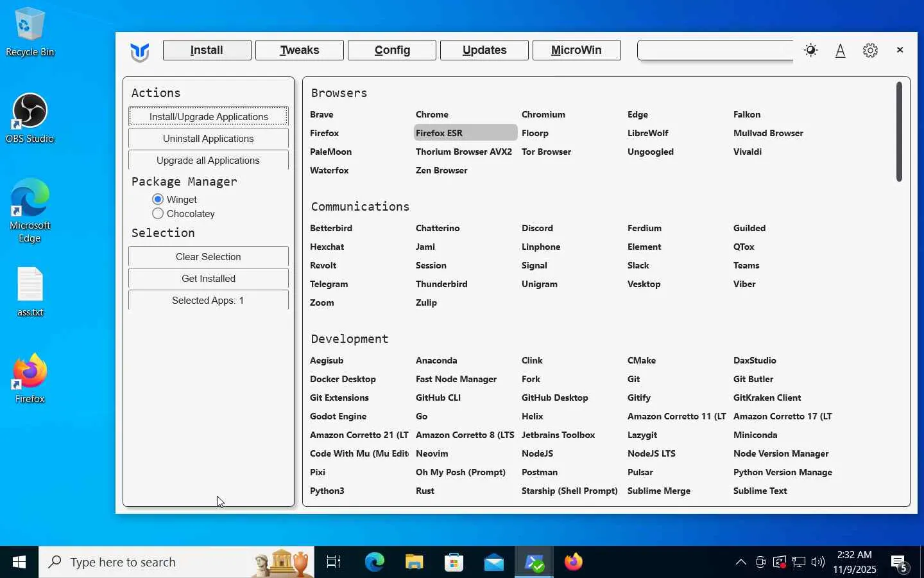Image resolution: width=924 pixels, height=578 pixels.
Task: Select Docker Desktop in Development
Action: 343,379
